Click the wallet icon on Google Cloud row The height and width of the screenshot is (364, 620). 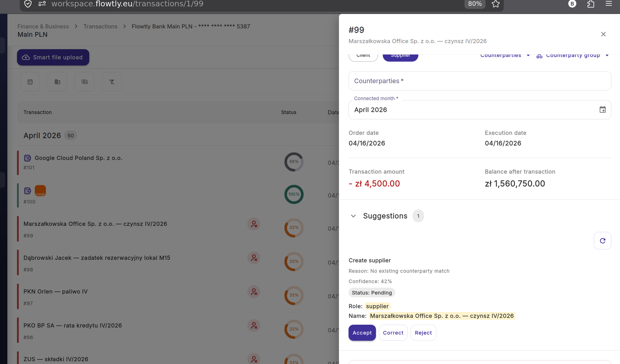pos(27,158)
